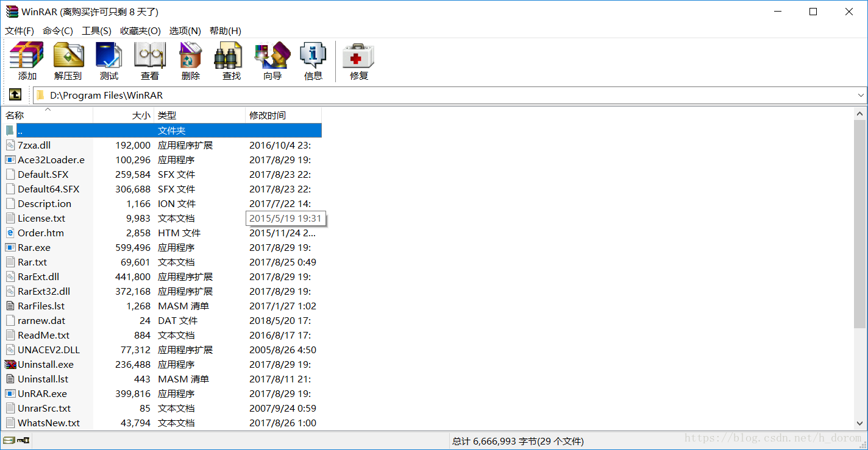Click the 'ION 文件' type cell
868x450 pixels.
177,203
